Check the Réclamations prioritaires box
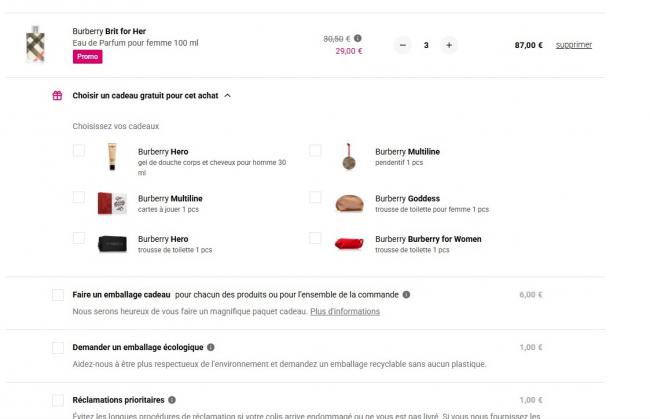Screen dimensions: 650x419 pyautogui.click(x=58, y=400)
